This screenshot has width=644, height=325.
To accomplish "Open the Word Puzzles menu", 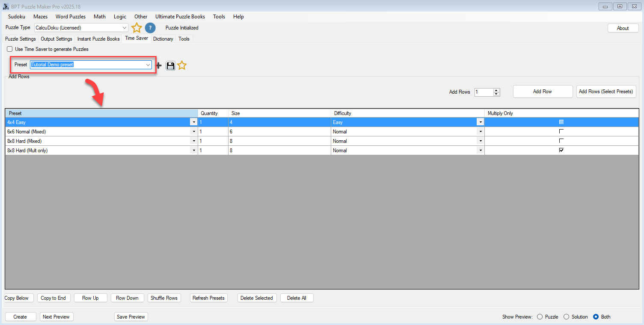I will 71,17.
